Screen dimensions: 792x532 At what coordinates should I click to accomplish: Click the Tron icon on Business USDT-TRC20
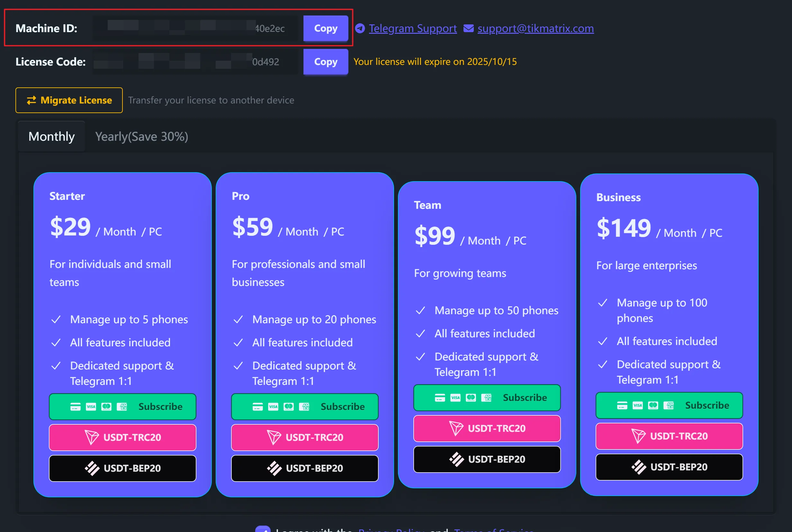(638, 436)
